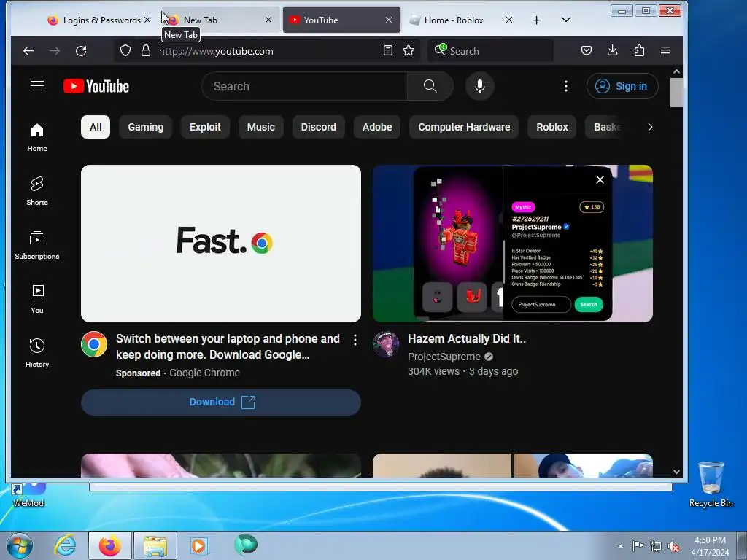Open the Hazem Actually Did It thumbnail
This screenshot has height=560, width=747.
pos(513,244)
